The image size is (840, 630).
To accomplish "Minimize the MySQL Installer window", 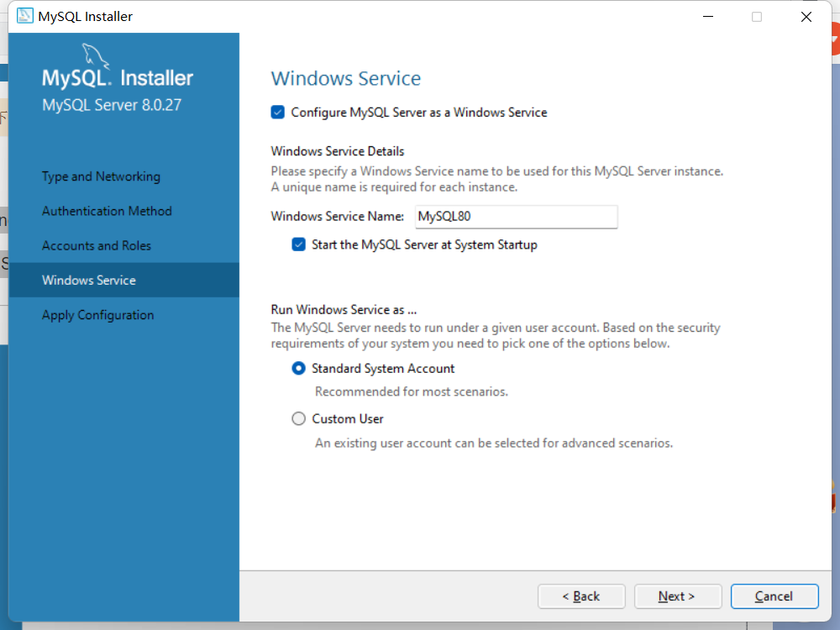I will pos(708,17).
